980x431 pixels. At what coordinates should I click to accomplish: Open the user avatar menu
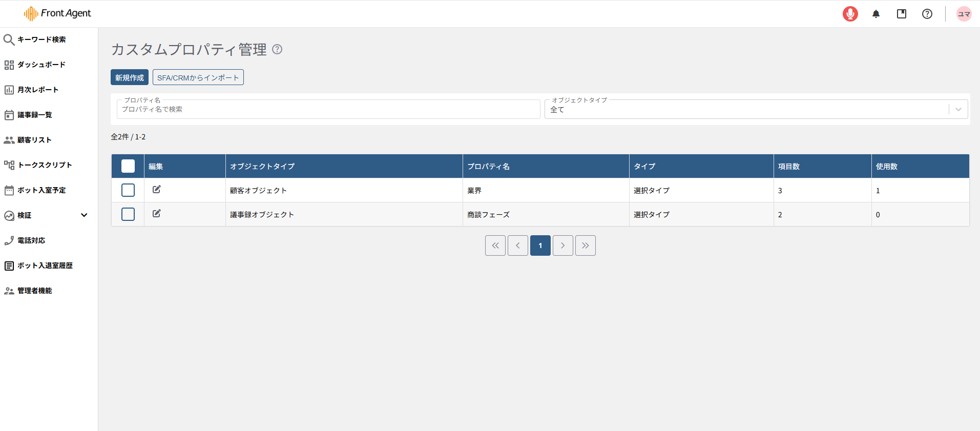(964, 14)
